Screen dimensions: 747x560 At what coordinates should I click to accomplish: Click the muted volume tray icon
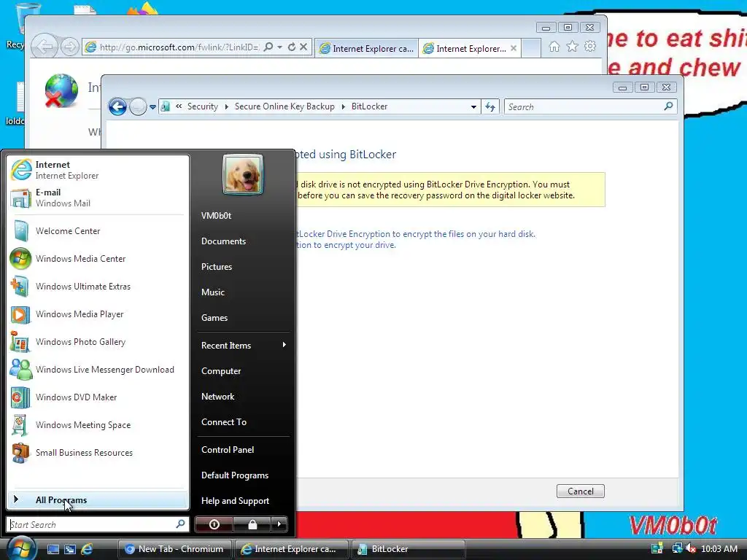pos(691,549)
